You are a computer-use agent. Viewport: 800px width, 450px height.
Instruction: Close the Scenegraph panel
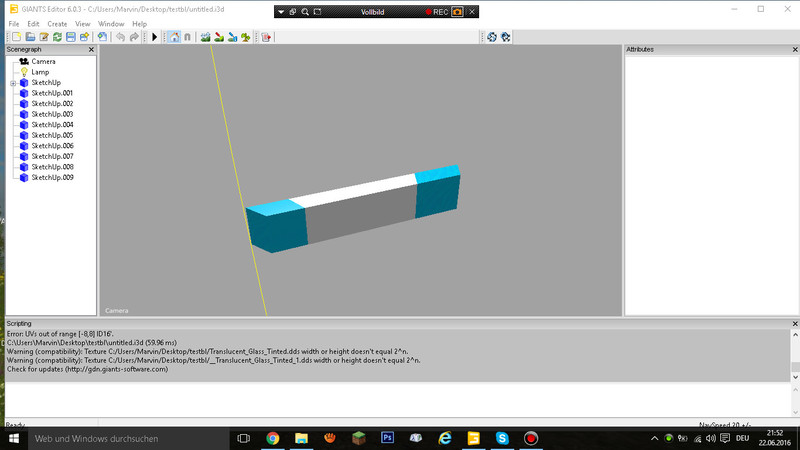(92, 49)
